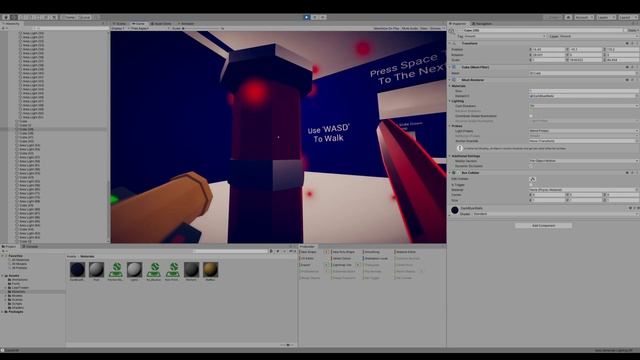
Task: Toggle Maximize On Play
Action: pyautogui.click(x=386, y=29)
